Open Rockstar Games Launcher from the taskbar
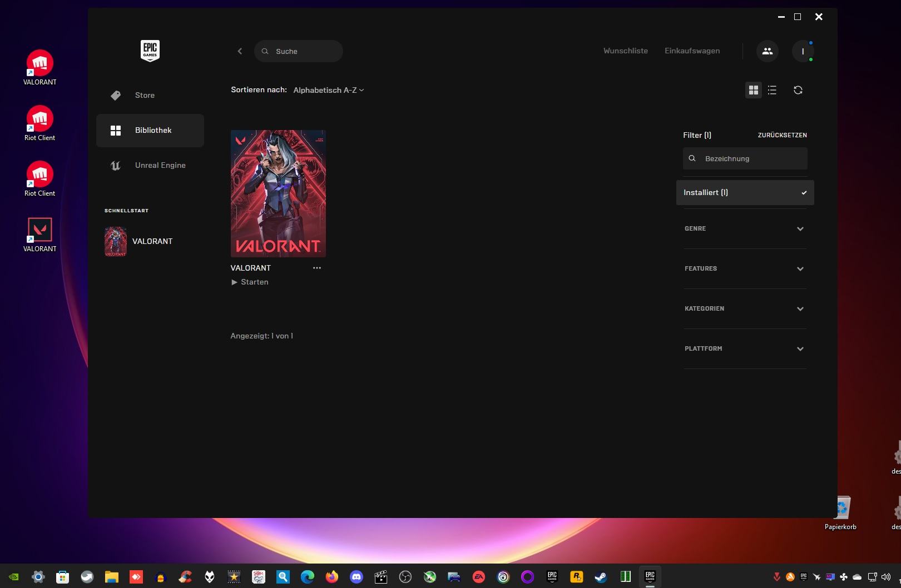Screen dimensions: 901x588 point(577,577)
